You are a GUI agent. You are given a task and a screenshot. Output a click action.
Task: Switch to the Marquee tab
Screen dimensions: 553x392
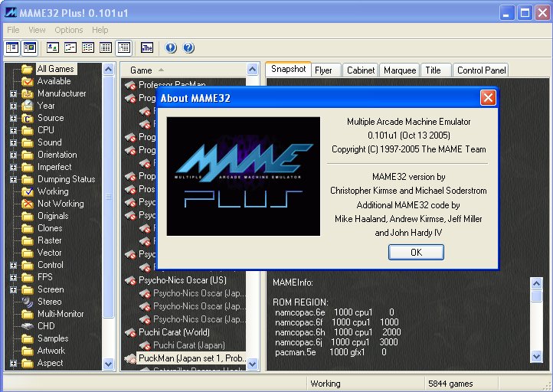pos(400,70)
